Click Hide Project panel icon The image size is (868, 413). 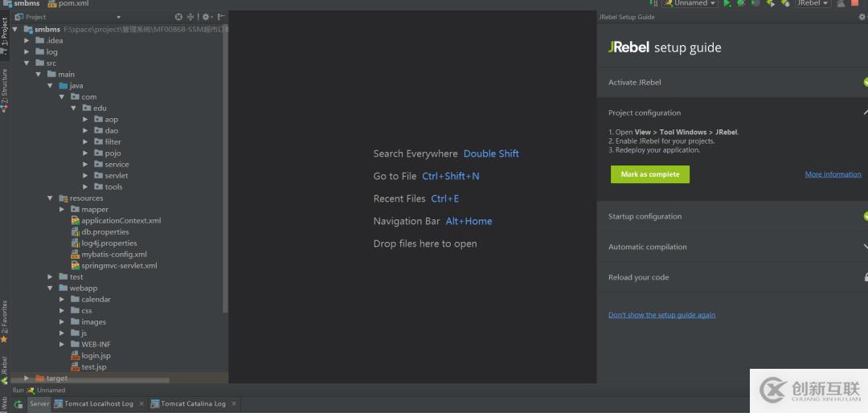tap(222, 17)
